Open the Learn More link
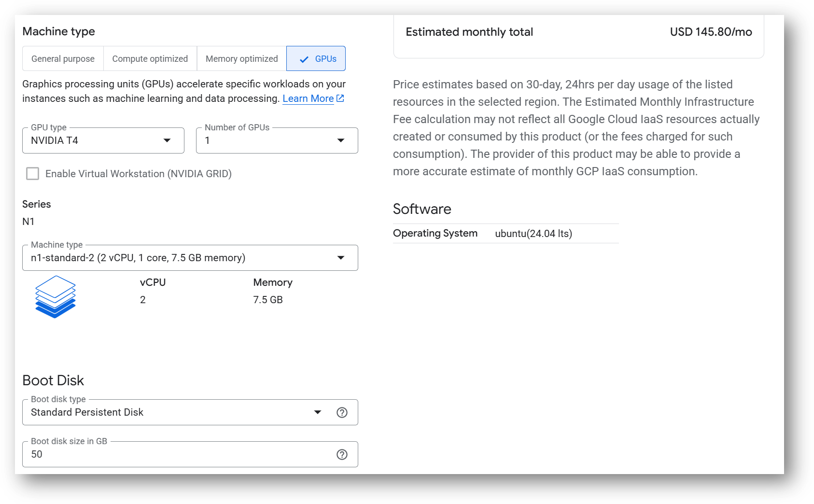Image resolution: width=814 pixels, height=504 pixels. tap(308, 98)
